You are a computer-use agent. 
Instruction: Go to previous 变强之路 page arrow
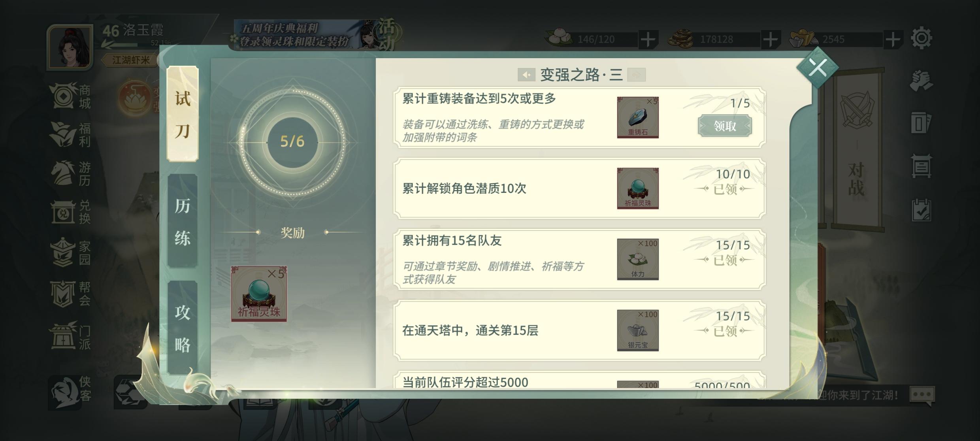coord(526,74)
